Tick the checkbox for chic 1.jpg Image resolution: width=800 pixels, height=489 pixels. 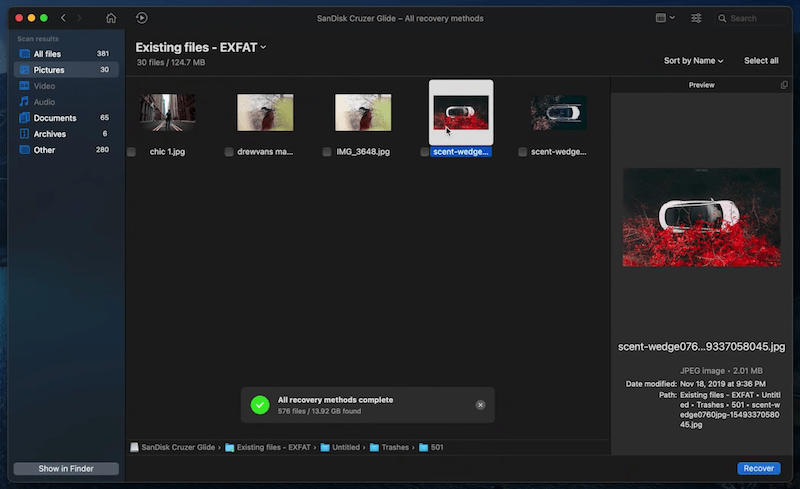[x=132, y=152]
